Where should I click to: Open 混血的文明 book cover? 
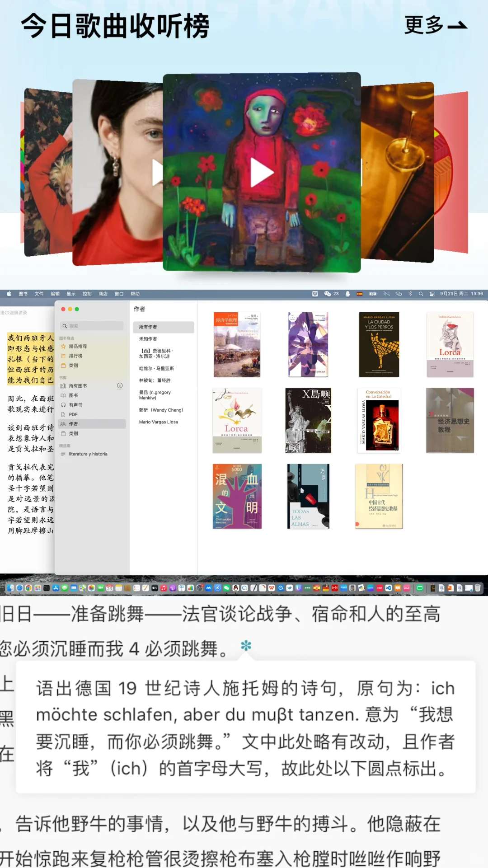(x=237, y=496)
